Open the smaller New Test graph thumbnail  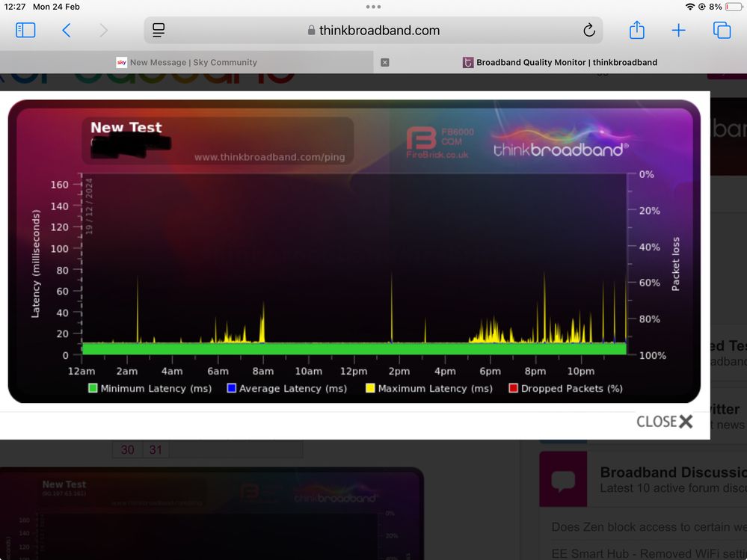click(x=212, y=514)
